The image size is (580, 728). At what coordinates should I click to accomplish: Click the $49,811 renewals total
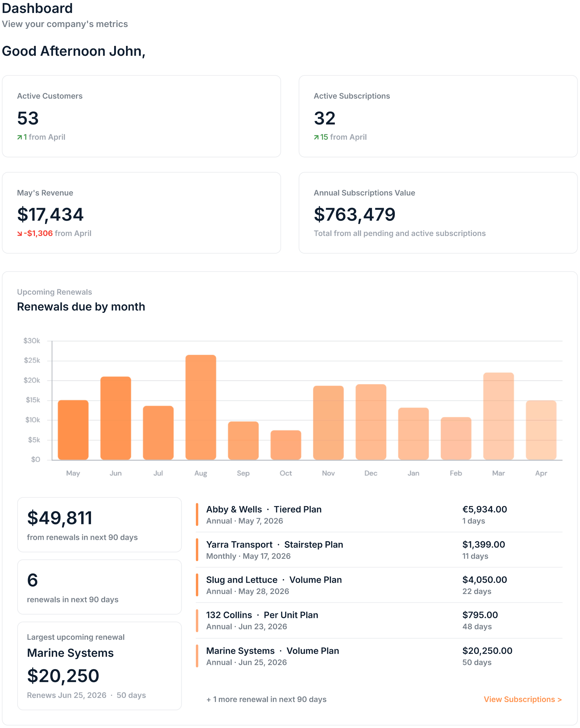(x=60, y=518)
